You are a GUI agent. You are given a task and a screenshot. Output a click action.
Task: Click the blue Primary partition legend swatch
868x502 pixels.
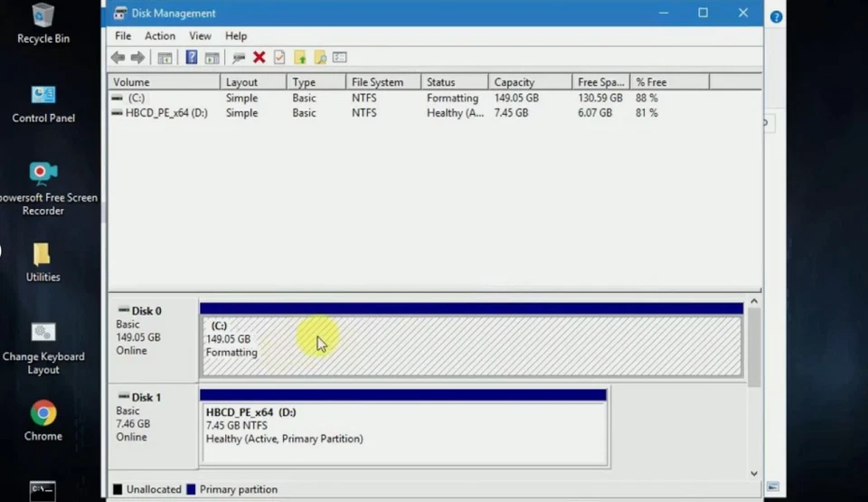[191, 489]
